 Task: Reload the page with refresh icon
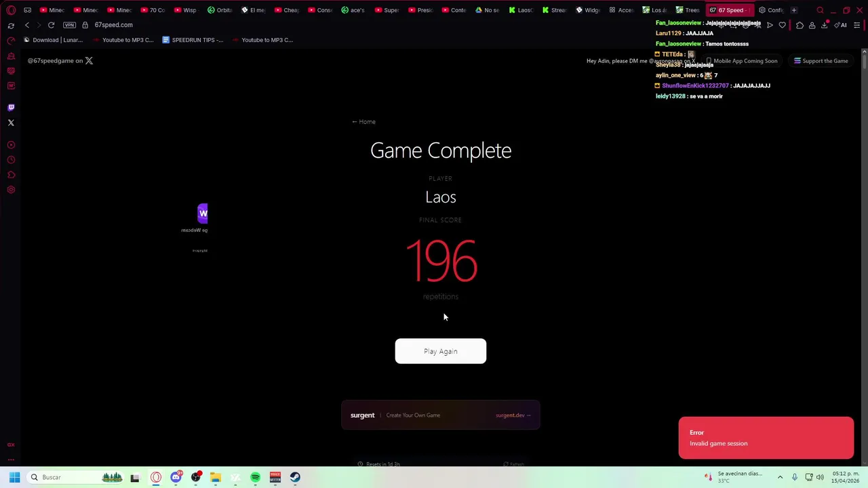51,25
